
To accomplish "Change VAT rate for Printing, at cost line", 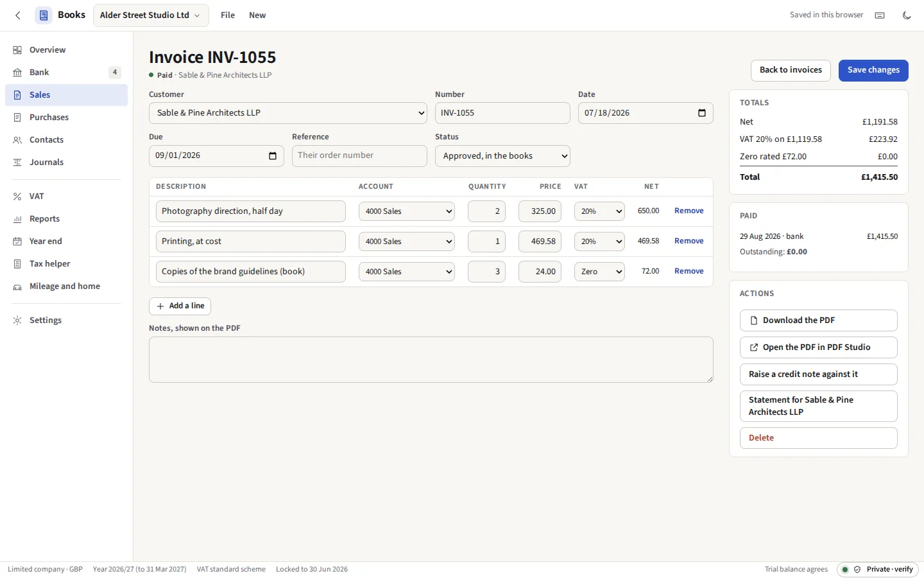I will [599, 241].
